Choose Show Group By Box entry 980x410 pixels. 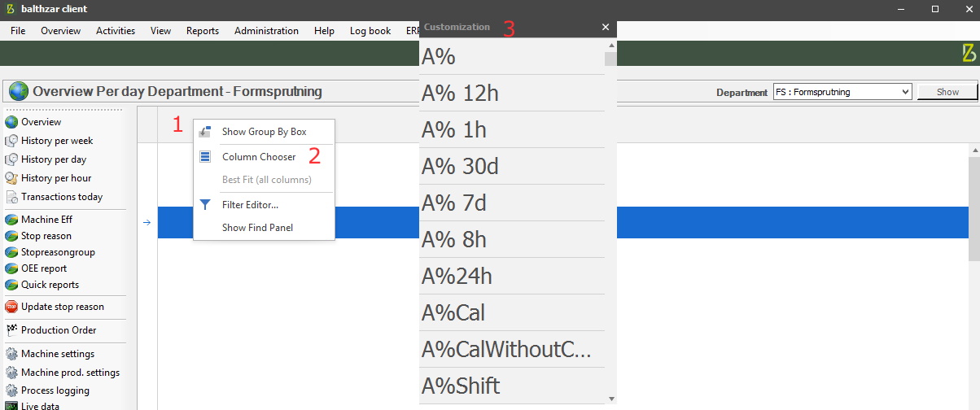(264, 132)
